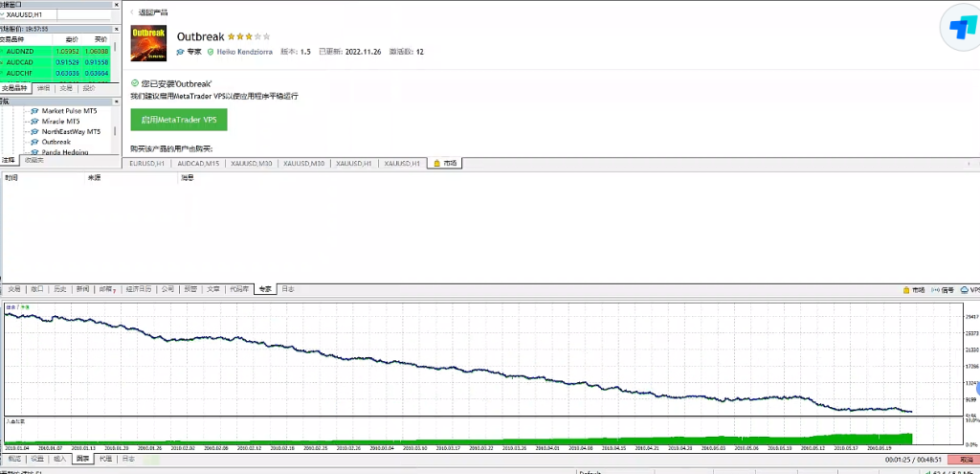Click the star rating next to Outbreak
Screen dimensions: 980x474
(249, 37)
